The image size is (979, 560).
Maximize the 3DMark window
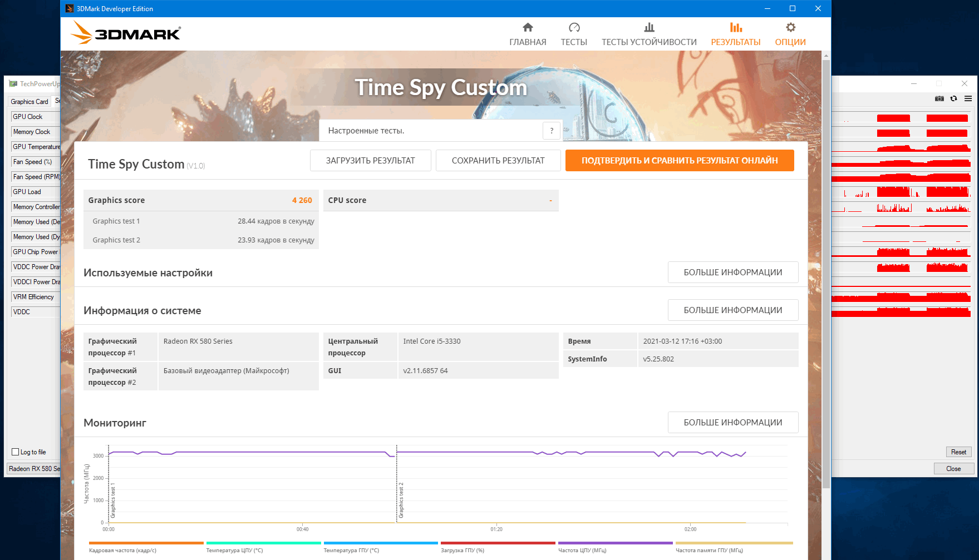click(x=793, y=8)
